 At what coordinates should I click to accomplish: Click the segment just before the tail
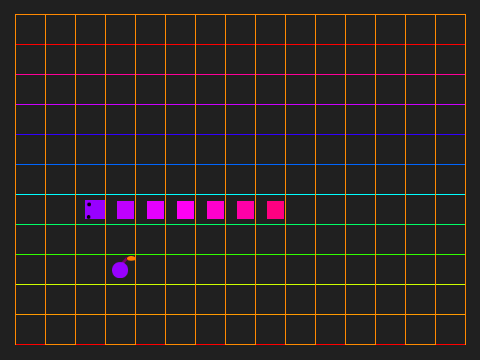pos(245,210)
